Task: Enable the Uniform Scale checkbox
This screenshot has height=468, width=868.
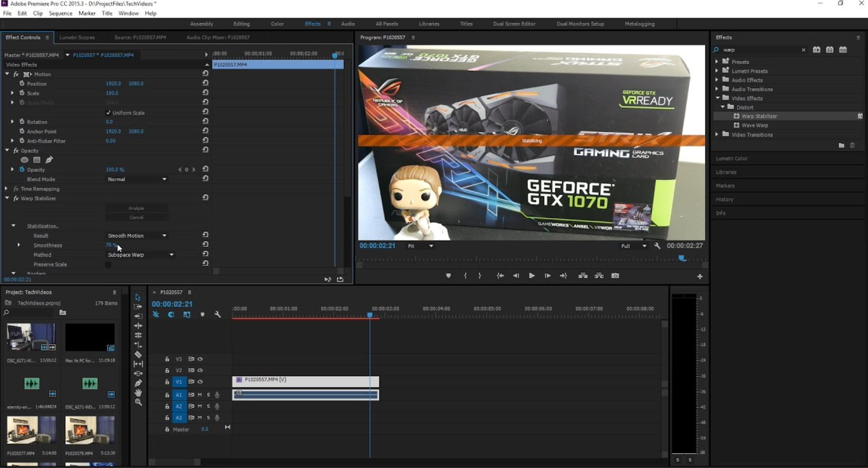Action: tap(108, 112)
